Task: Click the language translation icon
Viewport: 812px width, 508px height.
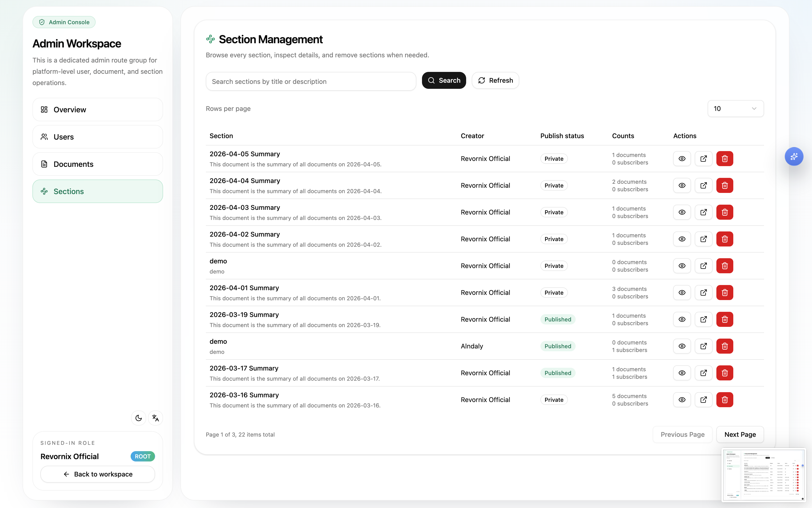Action: [x=155, y=418]
